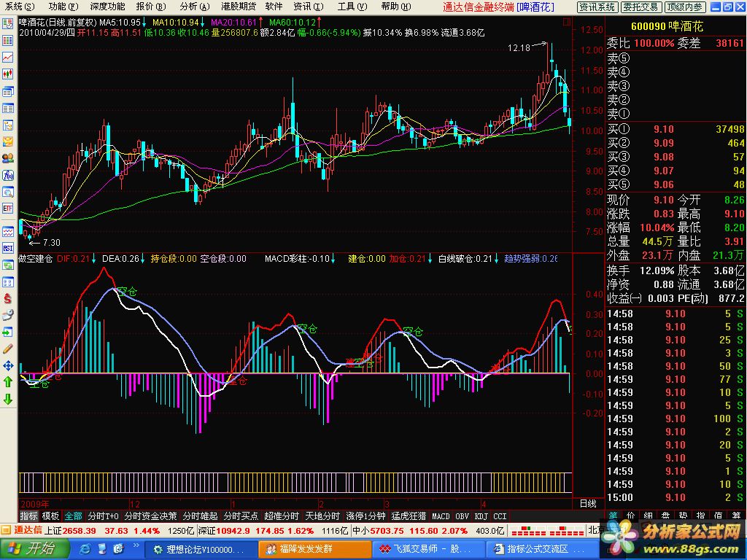Select the pencil drawing tool icon

click(x=7, y=349)
